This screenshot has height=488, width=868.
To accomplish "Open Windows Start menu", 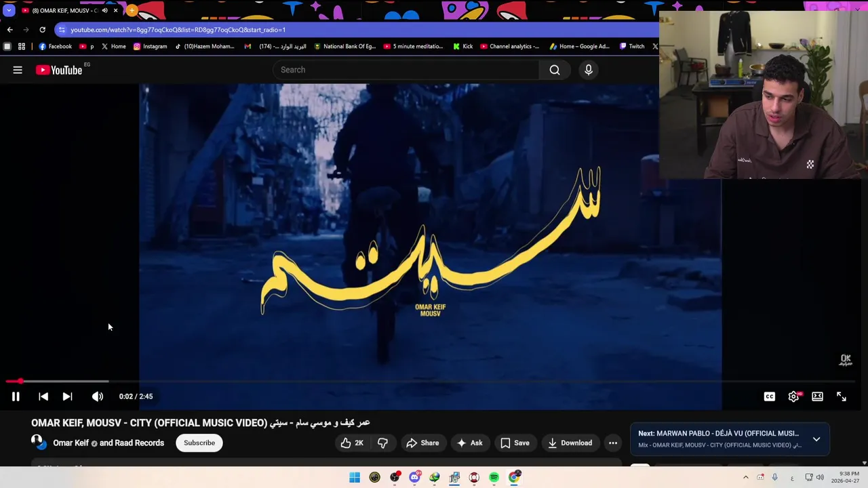I will click(x=355, y=477).
